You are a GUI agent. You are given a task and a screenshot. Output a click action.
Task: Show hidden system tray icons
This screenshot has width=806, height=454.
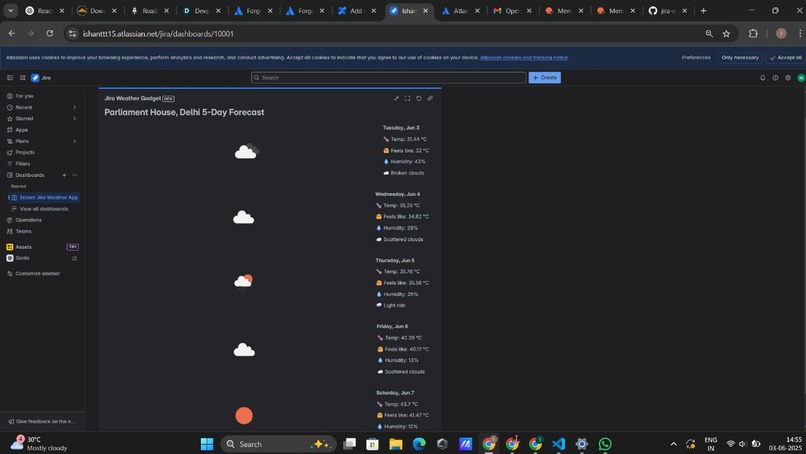[673, 444]
